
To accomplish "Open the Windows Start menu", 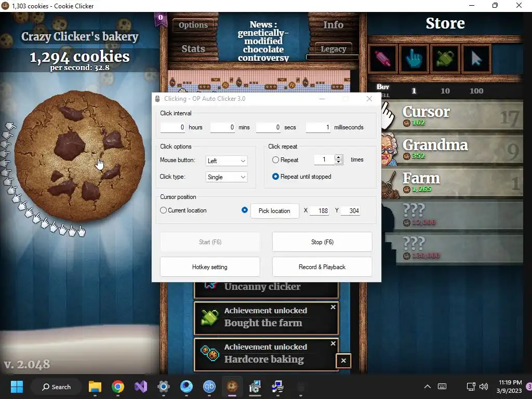I will click(x=17, y=387).
